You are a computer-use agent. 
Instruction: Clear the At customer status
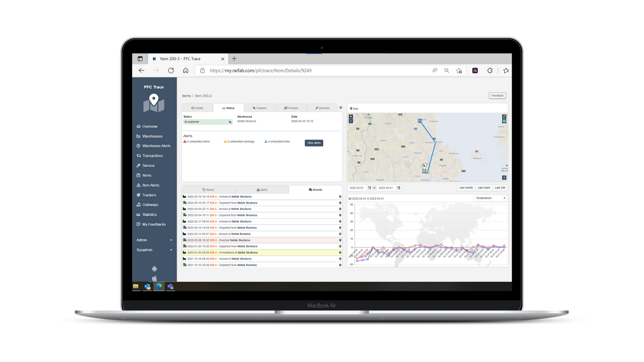pyautogui.click(x=230, y=122)
